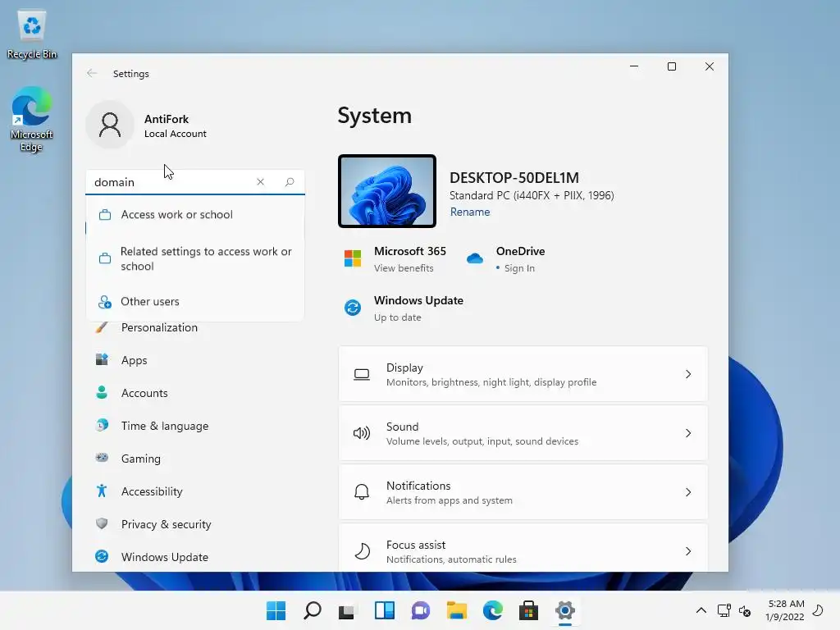Click the Settings gear on the taskbar
Image resolution: width=840 pixels, height=630 pixels.
[x=564, y=610]
